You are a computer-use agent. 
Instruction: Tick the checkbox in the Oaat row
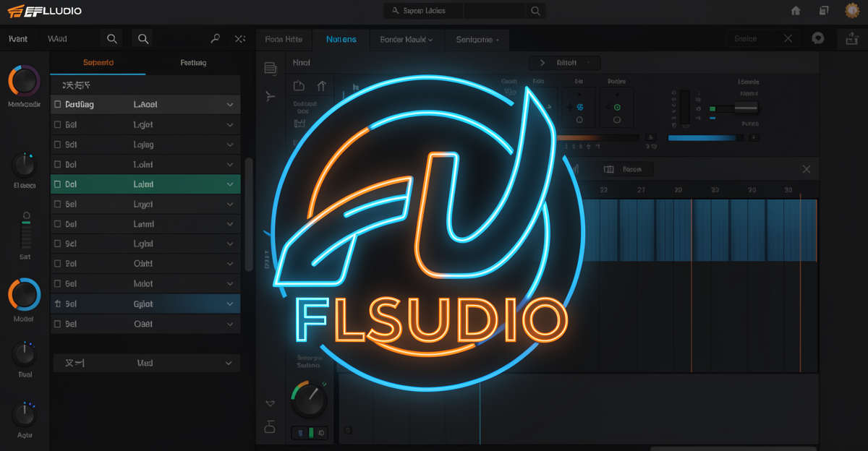click(58, 324)
